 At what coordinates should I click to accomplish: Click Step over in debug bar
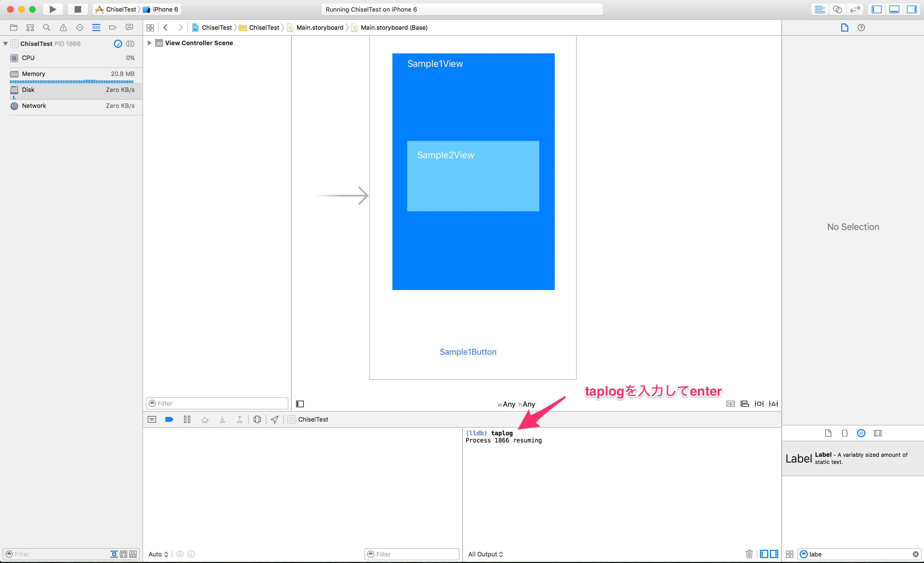205,419
